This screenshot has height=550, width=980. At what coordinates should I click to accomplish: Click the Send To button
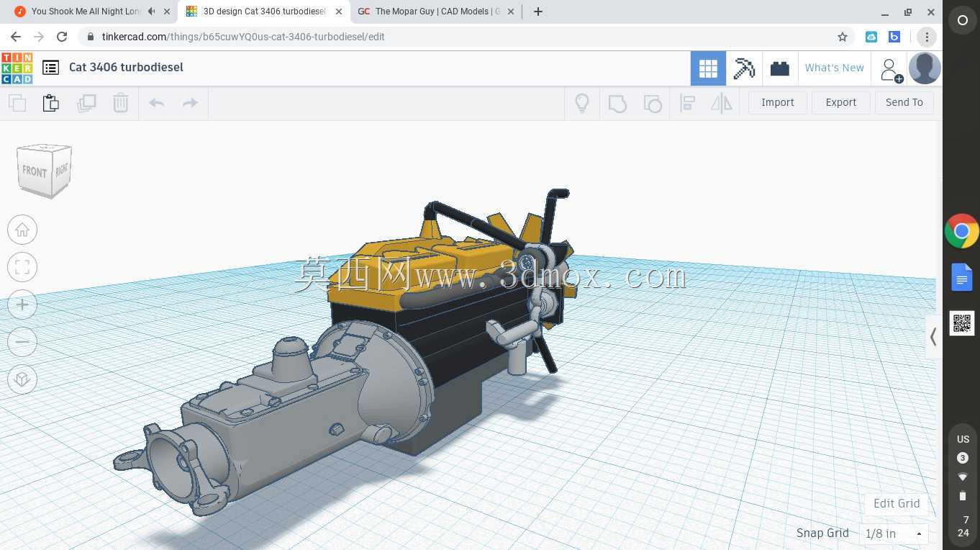904,102
